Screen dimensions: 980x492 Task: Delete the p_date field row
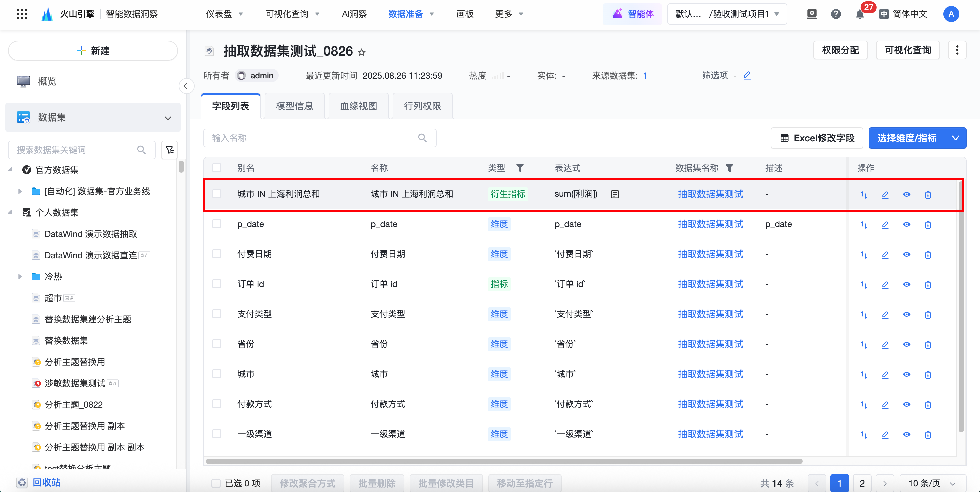[x=927, y=225]
